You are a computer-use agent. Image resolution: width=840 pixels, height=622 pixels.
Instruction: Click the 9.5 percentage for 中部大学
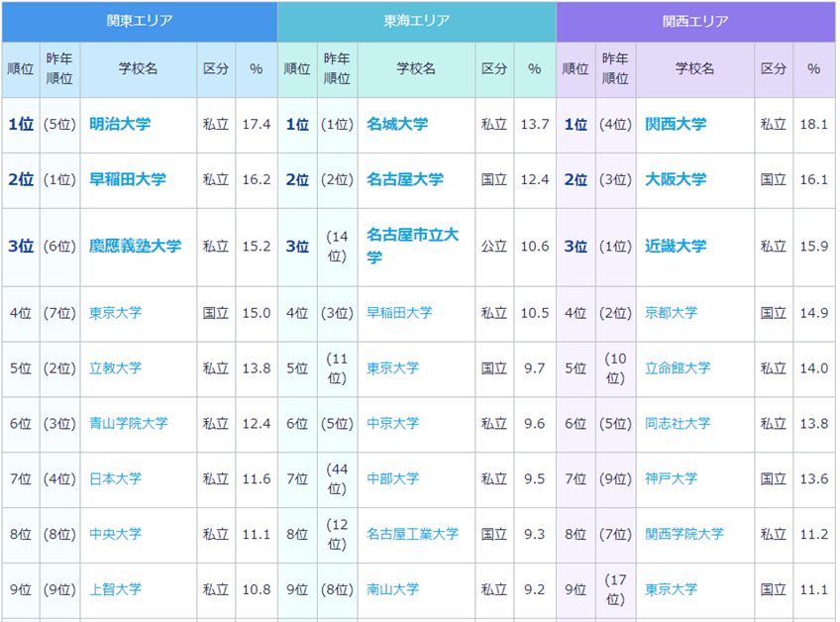535,478
